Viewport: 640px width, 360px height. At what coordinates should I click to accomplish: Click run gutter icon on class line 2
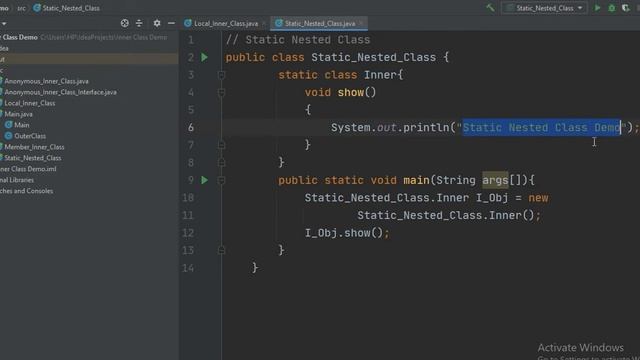pos(204,57)
